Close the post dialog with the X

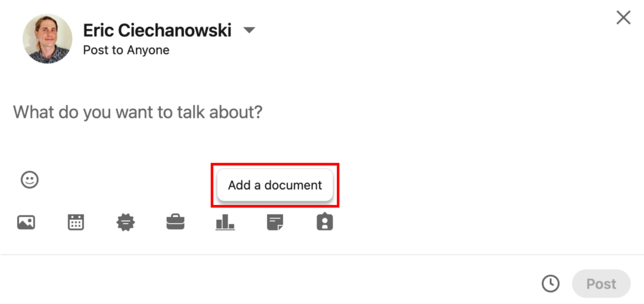pos(623,18)
